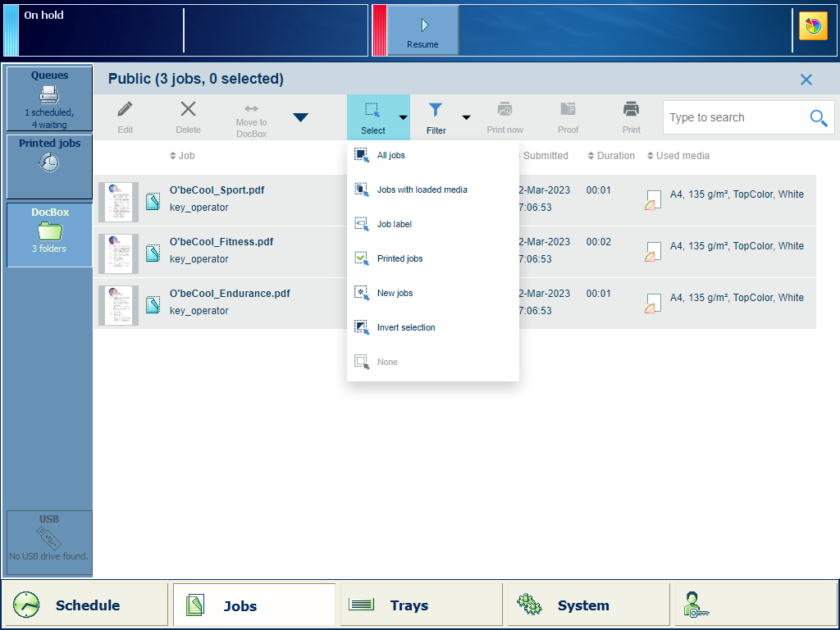
Task: Select the O'beCool_Fitness.pdf job name
Action: [221, 242]
